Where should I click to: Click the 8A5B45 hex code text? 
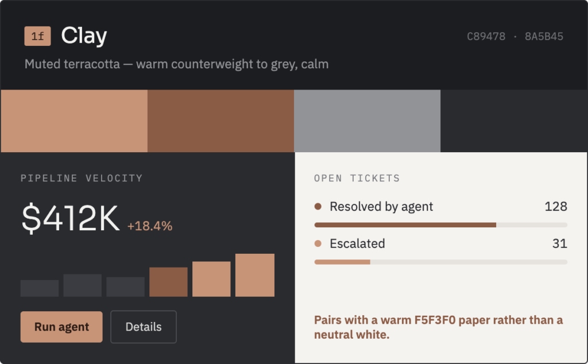coord(544,36)
